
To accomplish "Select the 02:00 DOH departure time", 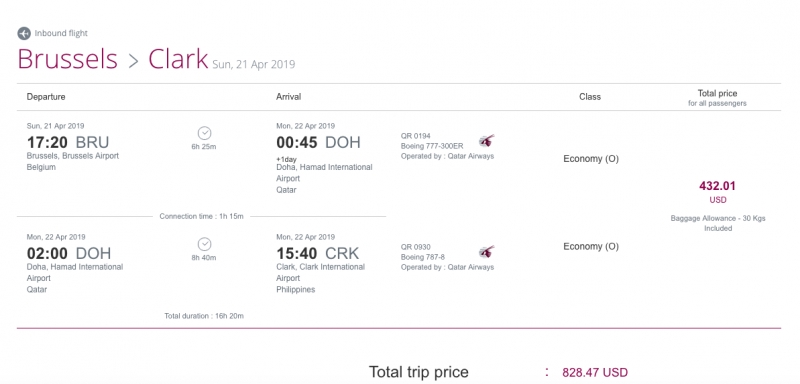I will click(69, 253).
